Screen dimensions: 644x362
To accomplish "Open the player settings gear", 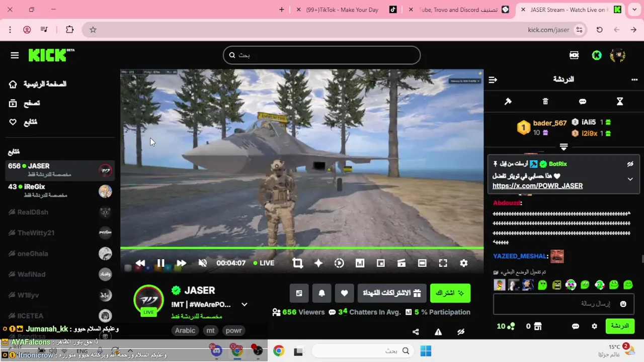I will point(464,263).
